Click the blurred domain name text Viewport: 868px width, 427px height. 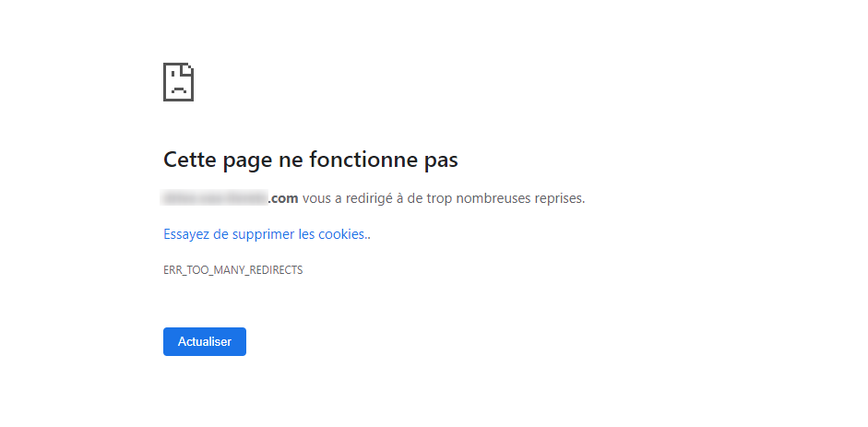tap(215, 198)
